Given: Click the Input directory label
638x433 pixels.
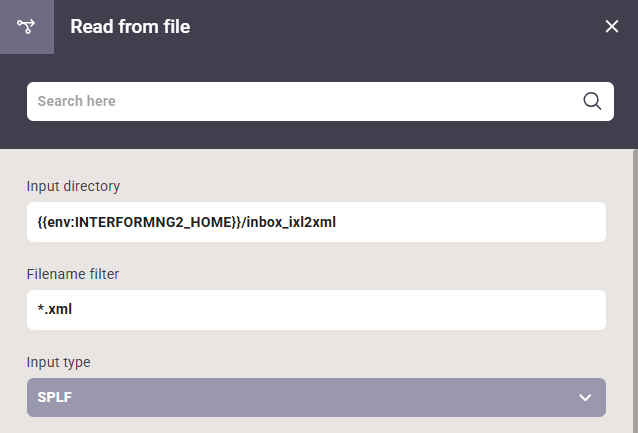Looking at the screenshot, I should (73, 186).
